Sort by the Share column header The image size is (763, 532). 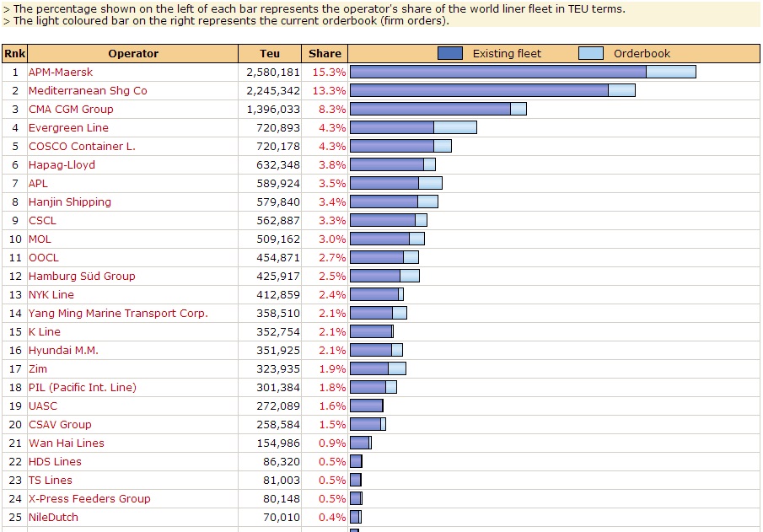[325, 52]
